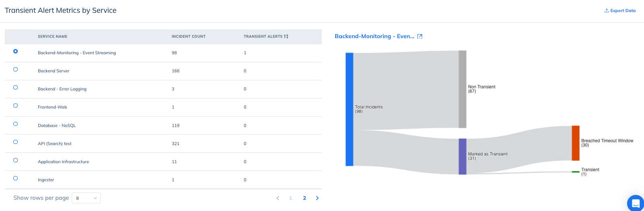Click the purple Marked as Transient bar

pos(462,156)
